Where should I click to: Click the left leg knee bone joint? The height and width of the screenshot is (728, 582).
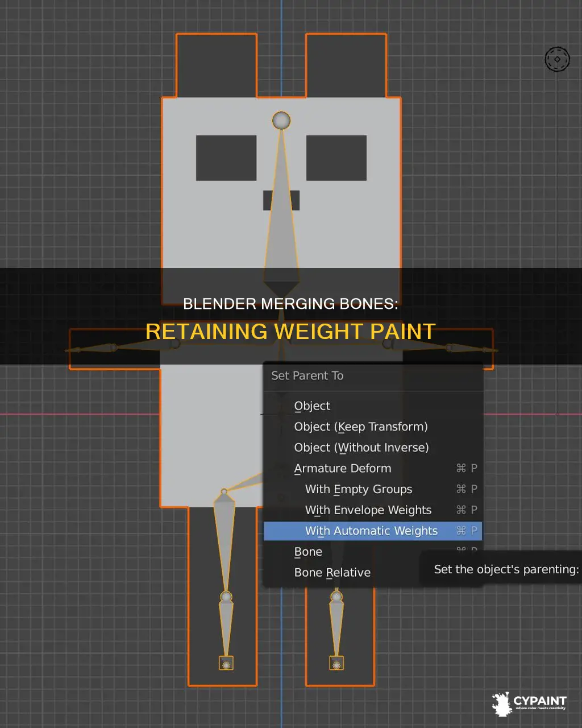226,597
